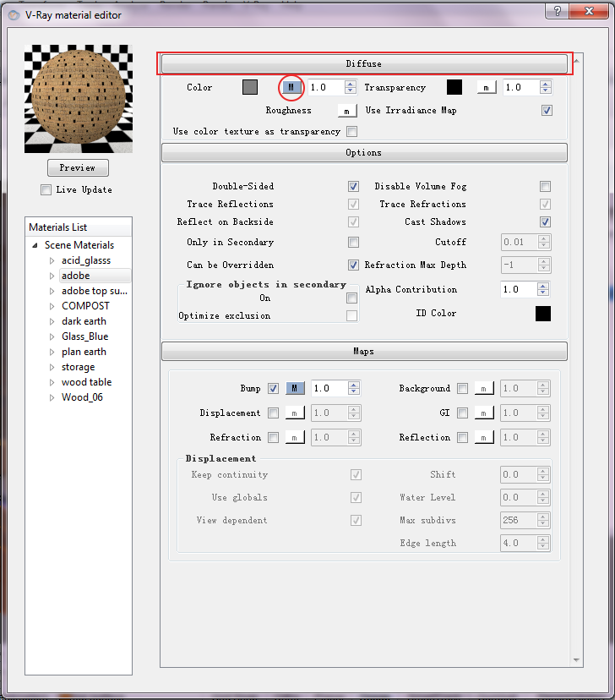Screen dimensions: 615x700
Task: Enable Use color texture as transparency
Action: [x=352, y=132]
